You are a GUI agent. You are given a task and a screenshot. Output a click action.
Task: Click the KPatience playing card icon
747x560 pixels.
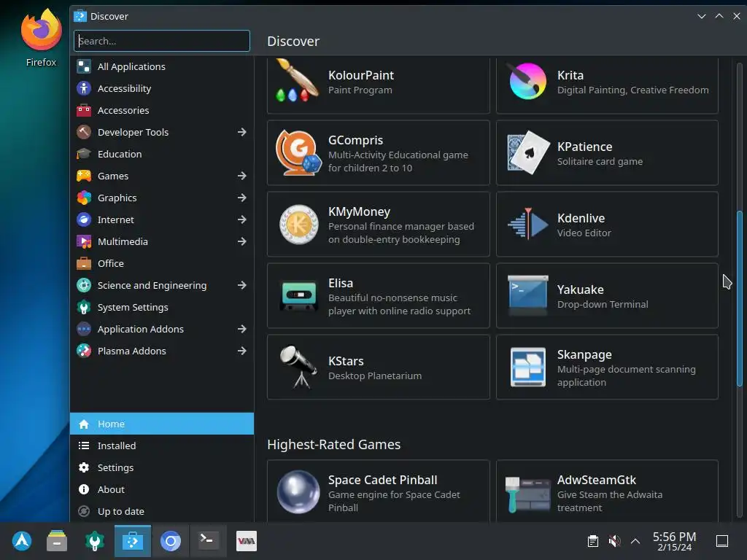tap(527, 152)
